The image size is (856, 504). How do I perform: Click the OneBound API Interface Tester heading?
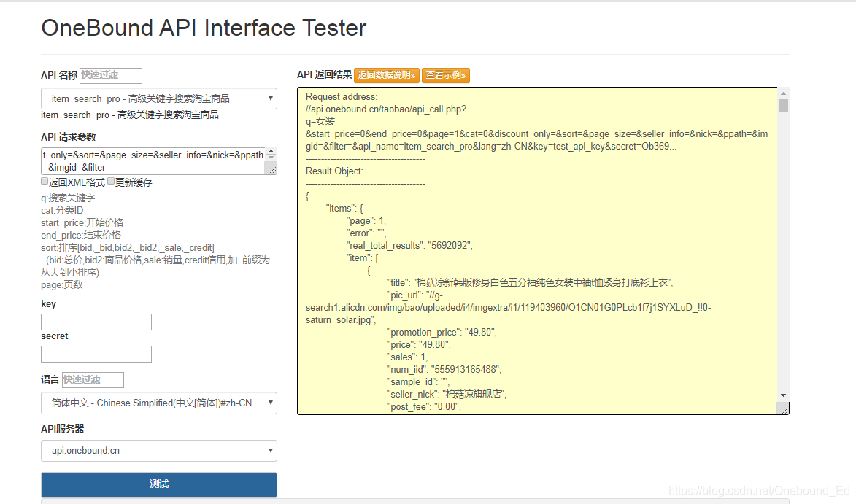tap(204, 28)
